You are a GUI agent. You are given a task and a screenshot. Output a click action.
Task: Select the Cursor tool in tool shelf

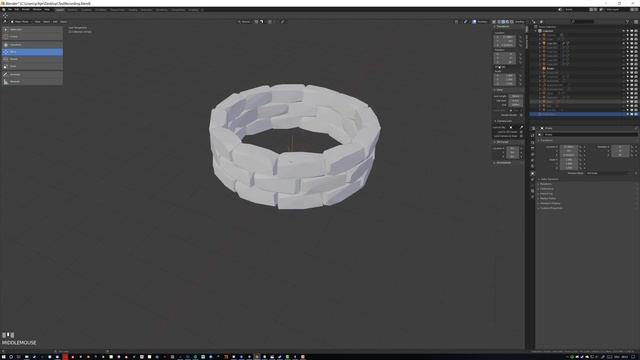tap(32, 37)
